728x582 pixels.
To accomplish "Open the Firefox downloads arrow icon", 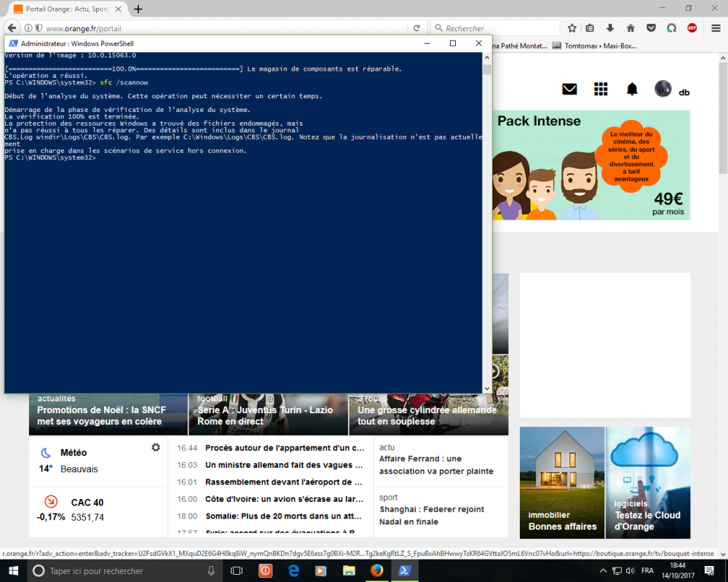I will [610, 28].
